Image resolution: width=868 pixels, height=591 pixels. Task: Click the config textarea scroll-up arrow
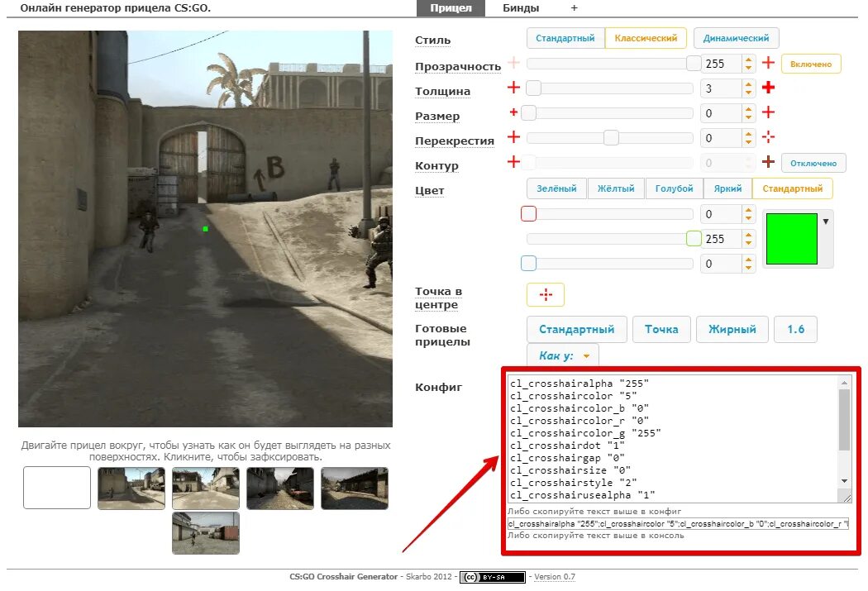tap(844, 383)
